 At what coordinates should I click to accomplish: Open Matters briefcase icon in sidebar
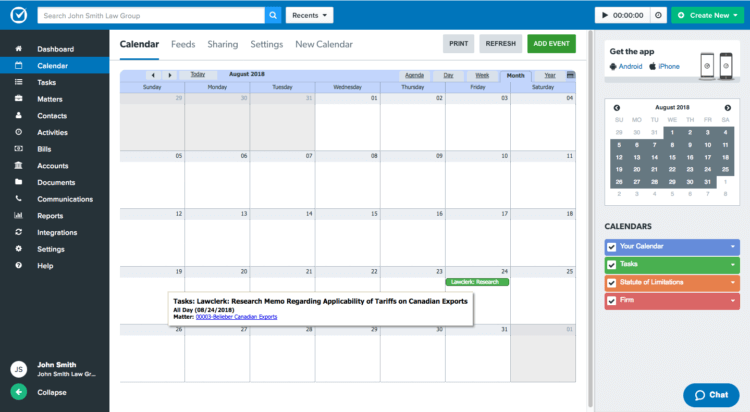click(19, 99)
